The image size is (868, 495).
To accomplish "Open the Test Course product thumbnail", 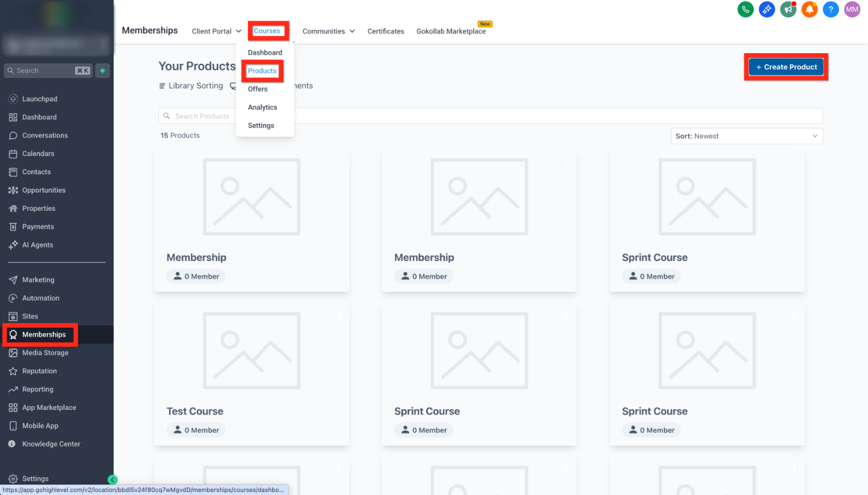I will pyautogui.click(x=251, y=351).
